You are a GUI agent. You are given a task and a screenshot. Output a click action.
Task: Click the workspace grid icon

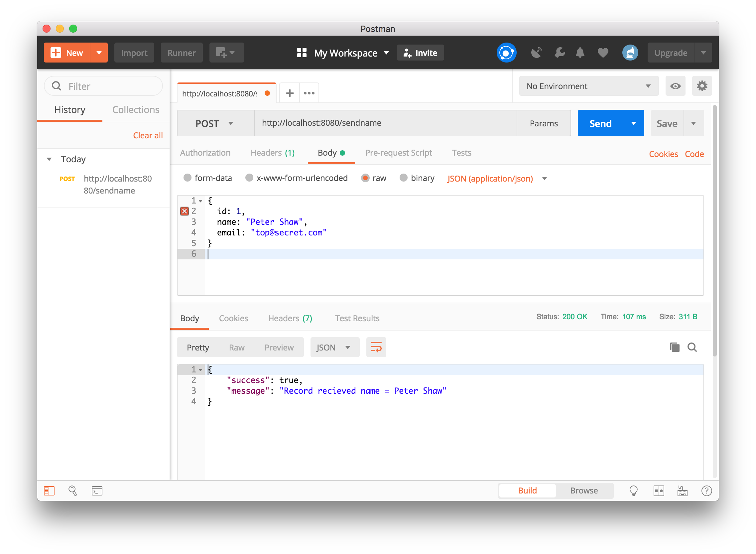coord(302,53)
